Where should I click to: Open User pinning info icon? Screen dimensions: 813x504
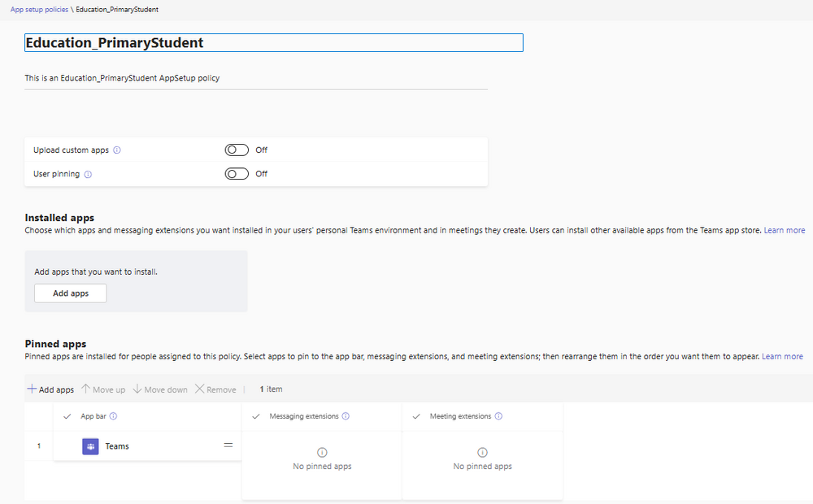click(x=88, y=174)
